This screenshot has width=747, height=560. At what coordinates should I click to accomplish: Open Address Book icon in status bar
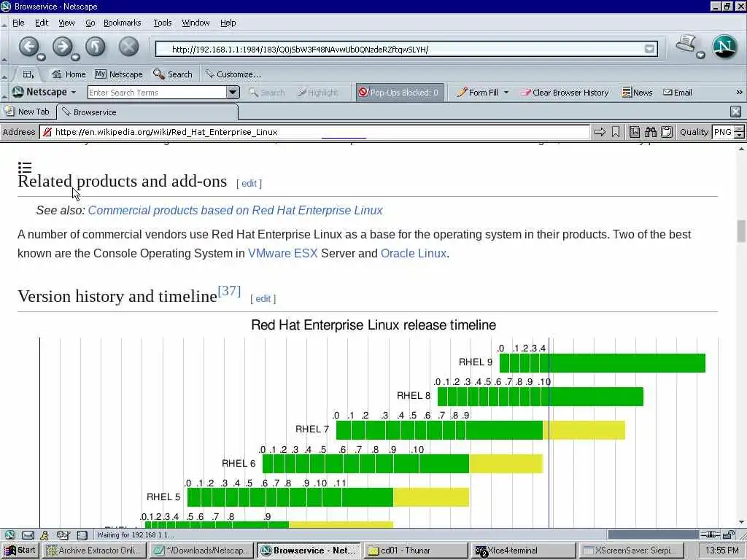pyautogui.click(x=82, y=534)
